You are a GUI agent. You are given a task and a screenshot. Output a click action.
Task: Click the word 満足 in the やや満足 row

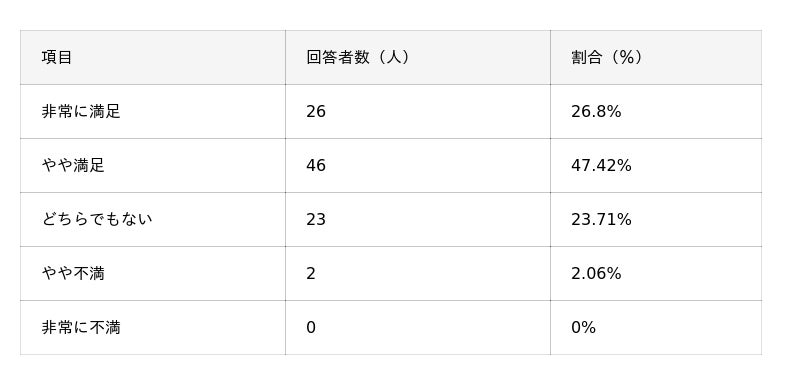pyautogui.click(x=89, y=165)
